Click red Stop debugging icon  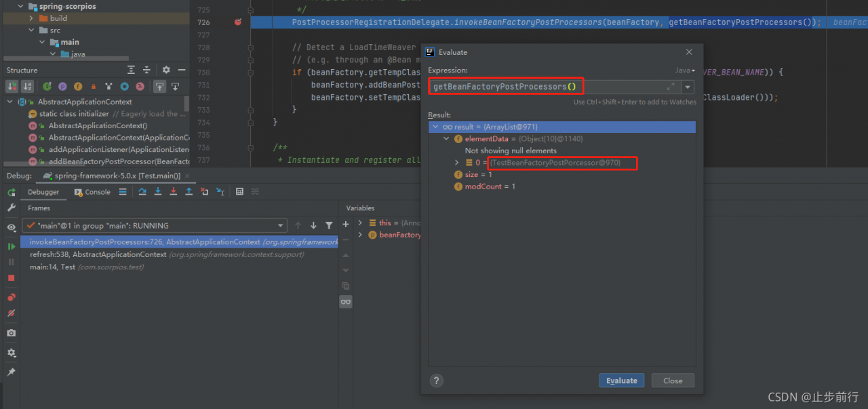[x=12, y=278]
